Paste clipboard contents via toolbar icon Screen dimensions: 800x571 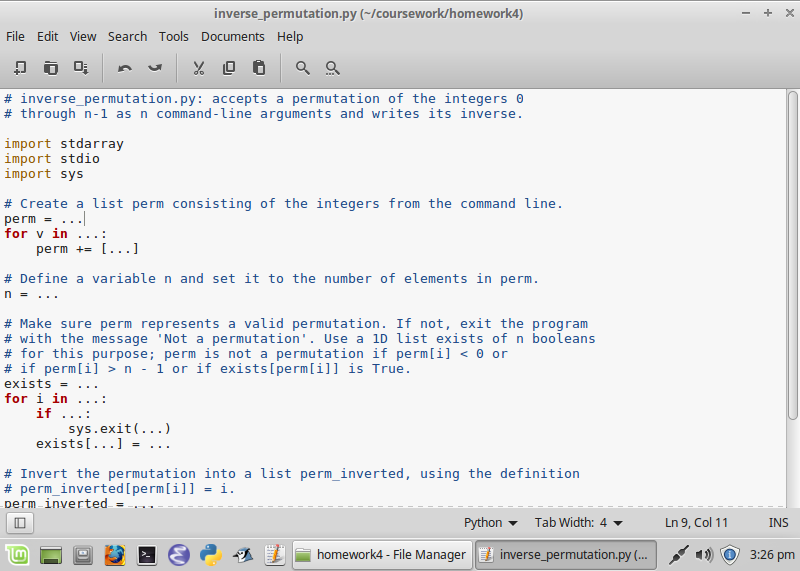coord(259,68)
